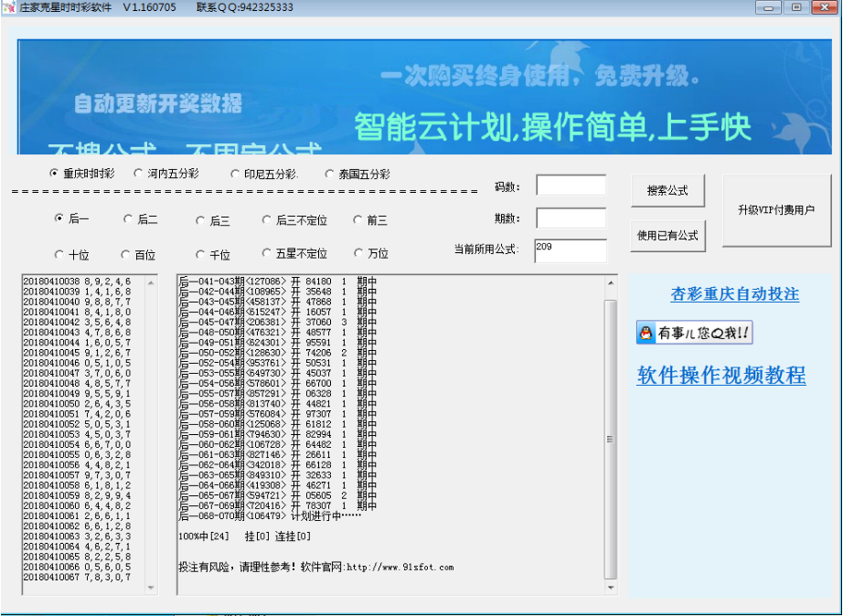Choose the 泰国五分彩 lottery

coord(330,174)
